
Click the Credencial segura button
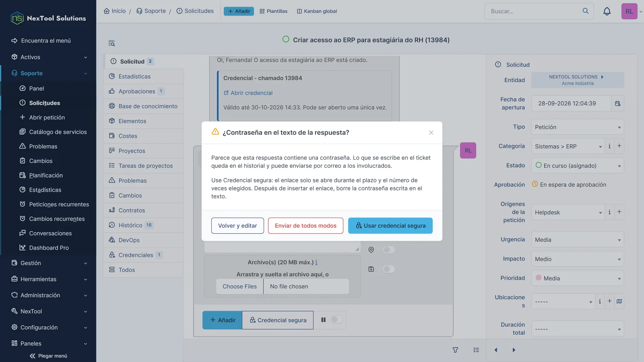[278, 320]
